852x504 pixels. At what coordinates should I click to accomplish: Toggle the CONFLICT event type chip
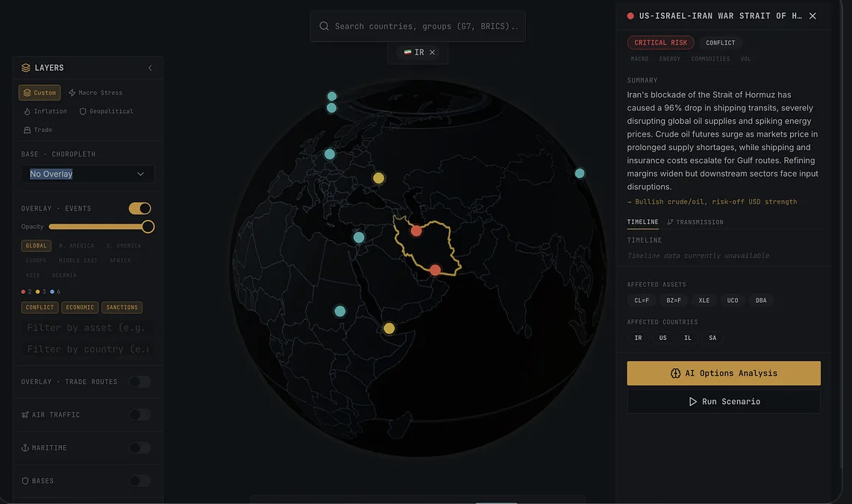(40, 307)
